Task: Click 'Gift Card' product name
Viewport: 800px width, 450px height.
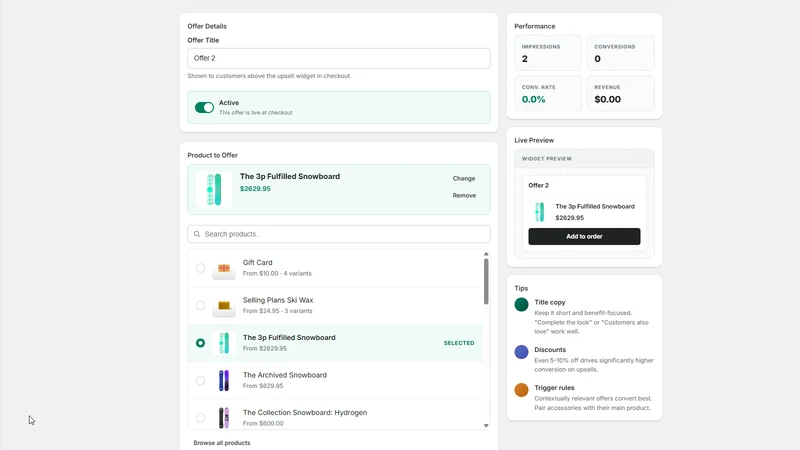Action: pos(258,263)
